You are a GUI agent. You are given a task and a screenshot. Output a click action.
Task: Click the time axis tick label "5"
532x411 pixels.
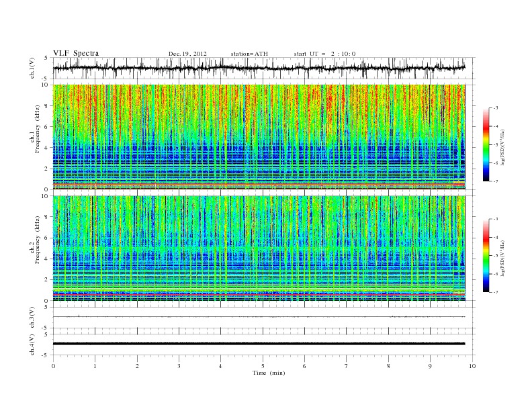pyautogui.click(x=263, y=366)
